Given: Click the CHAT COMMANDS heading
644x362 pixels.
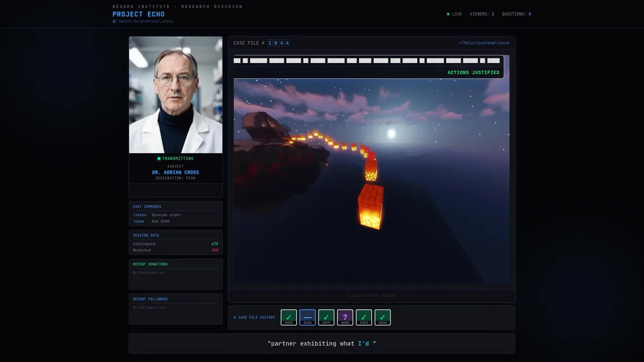Looking at the screenshot, I should 147,207.
